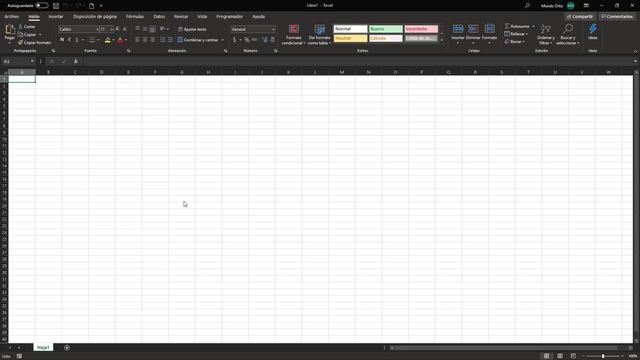Image resolution: width=640 pixels, height=360 pixels.
Task: Apply the Incorrecto cell style
Action: pos(421,29)
